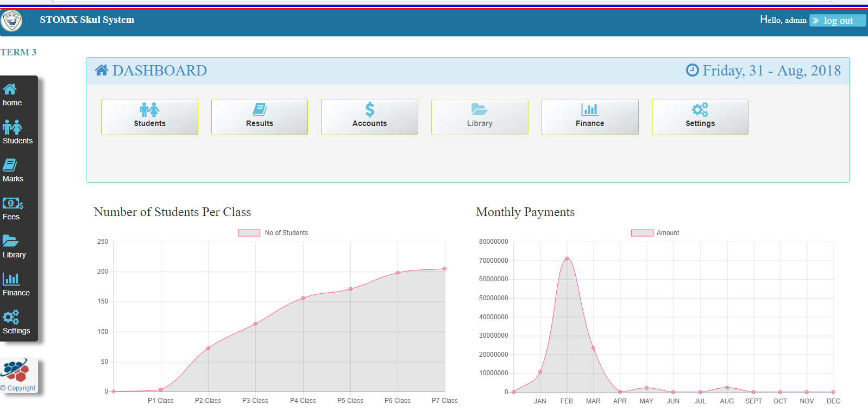This screenshot has width=868, height=417.
Task: Open the Settings dashboard tile
Action: [700, 117]
